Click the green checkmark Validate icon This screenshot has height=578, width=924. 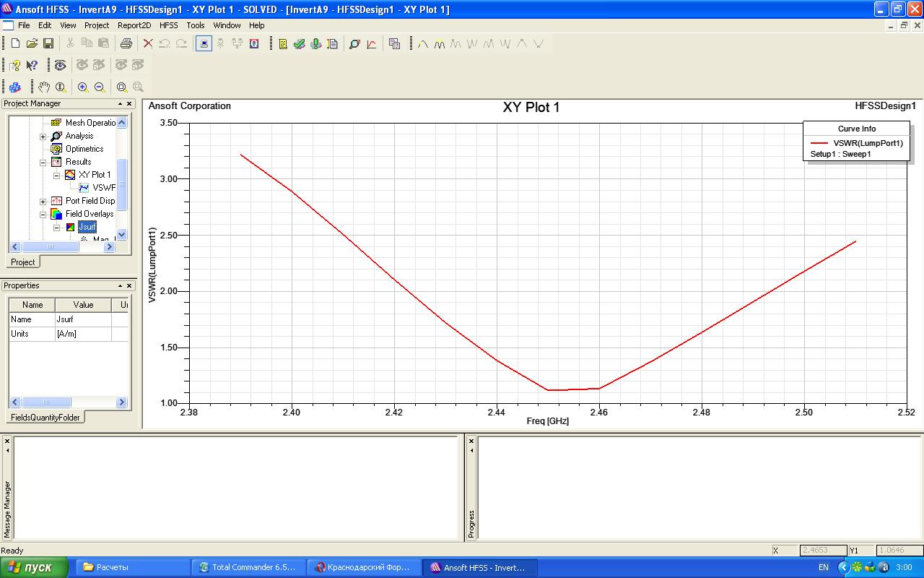coord(299,44)
